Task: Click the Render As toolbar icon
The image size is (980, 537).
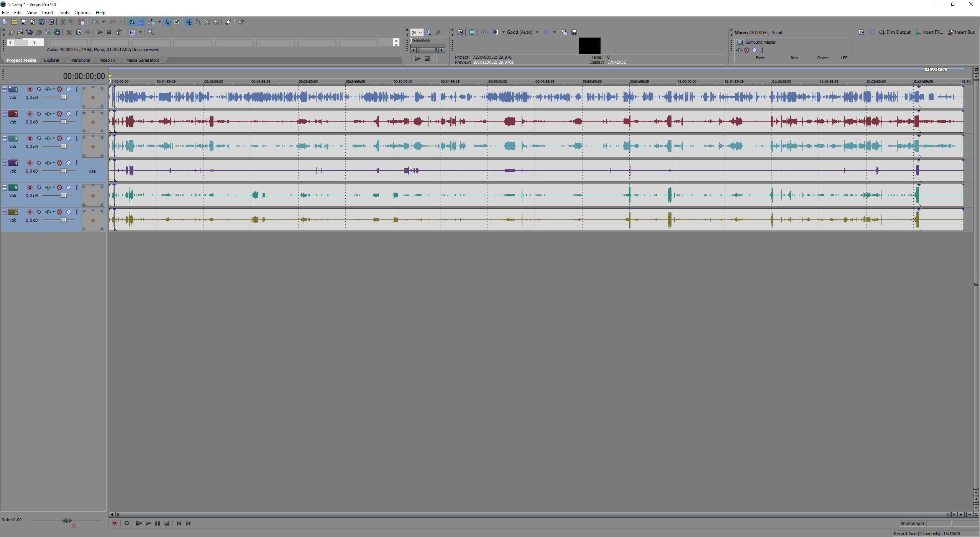Action: (x=42, y=22)
